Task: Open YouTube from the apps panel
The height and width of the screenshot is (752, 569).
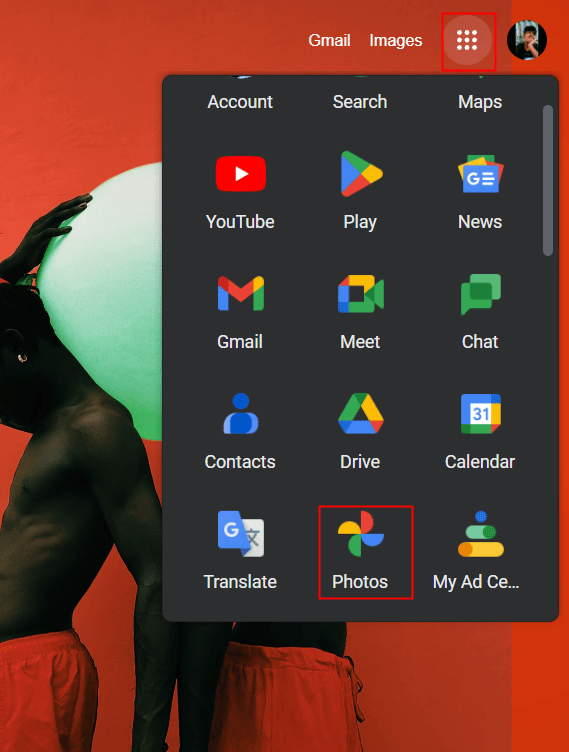Action: [240, 174]
